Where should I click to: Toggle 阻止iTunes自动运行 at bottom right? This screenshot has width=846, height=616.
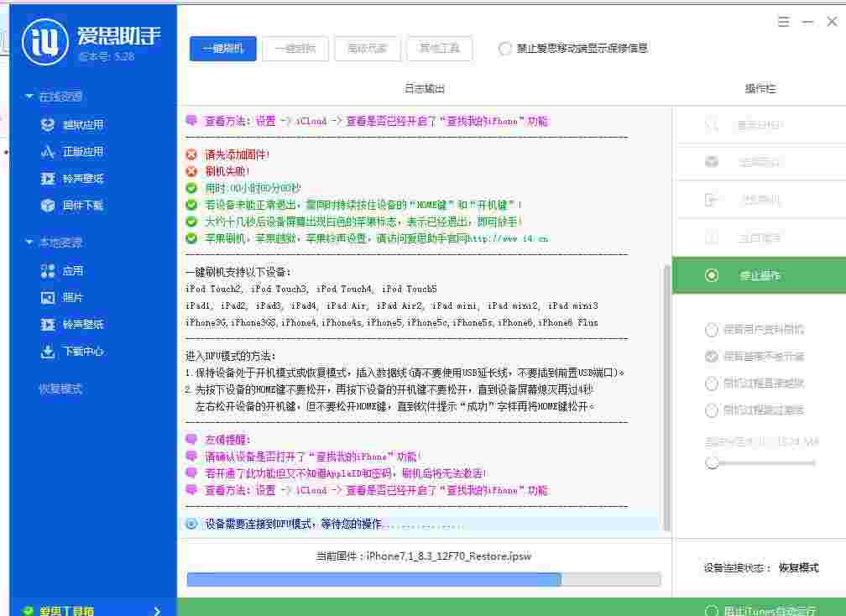(x=761, y=609)
